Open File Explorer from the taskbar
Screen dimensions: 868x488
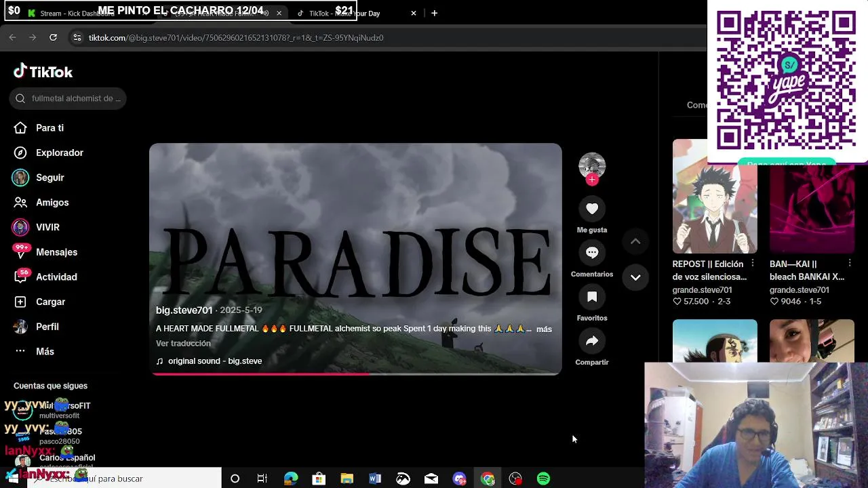click(347, 479)
